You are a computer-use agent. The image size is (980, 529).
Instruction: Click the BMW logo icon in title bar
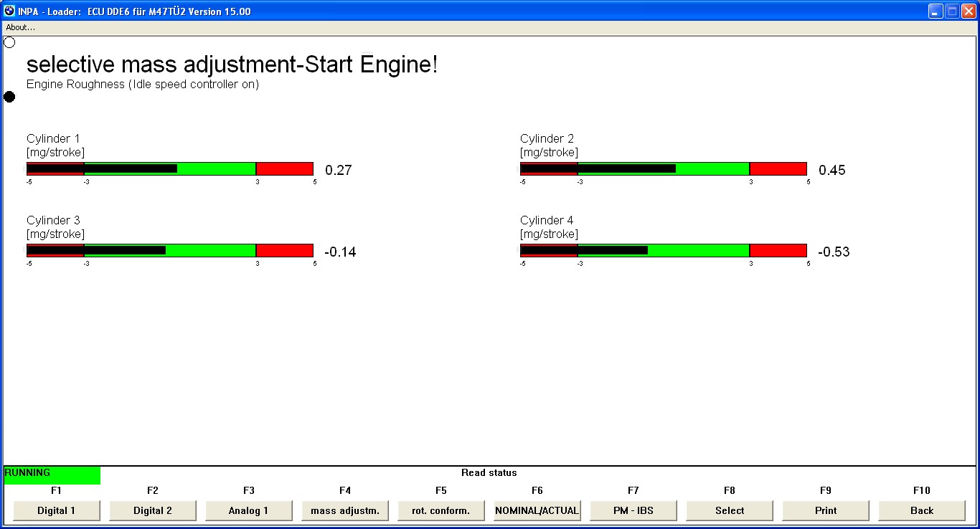coord(9,11)
